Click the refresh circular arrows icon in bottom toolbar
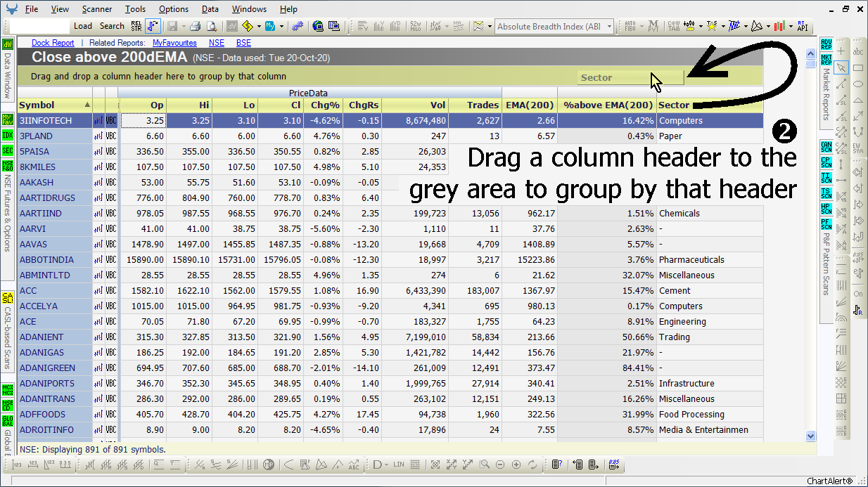 click(532, 465)
